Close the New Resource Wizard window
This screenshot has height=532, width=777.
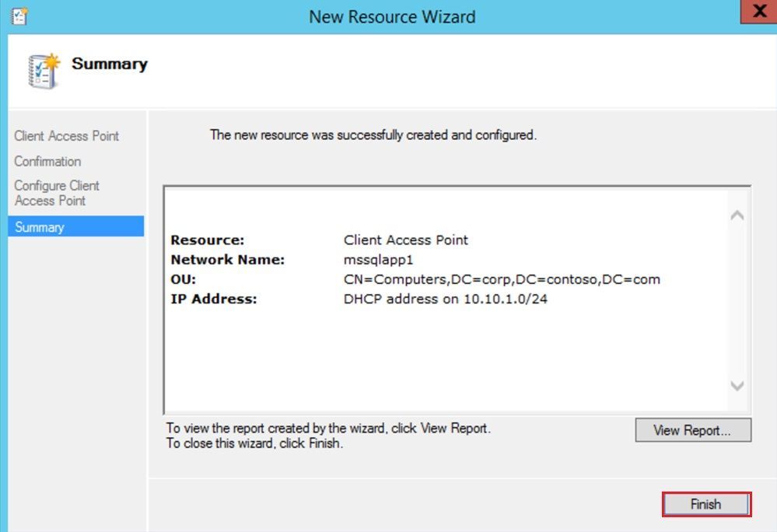tap(758, 11)
